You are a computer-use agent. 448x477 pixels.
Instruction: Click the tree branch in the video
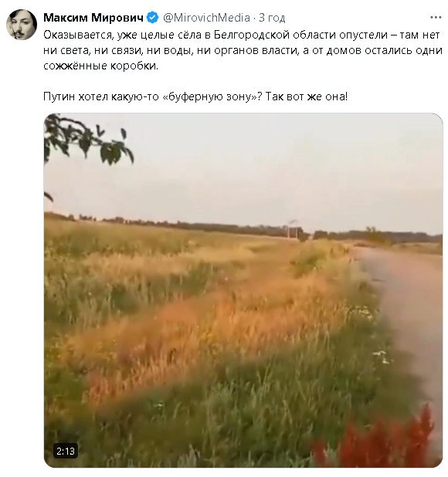(x=85, y=141)
